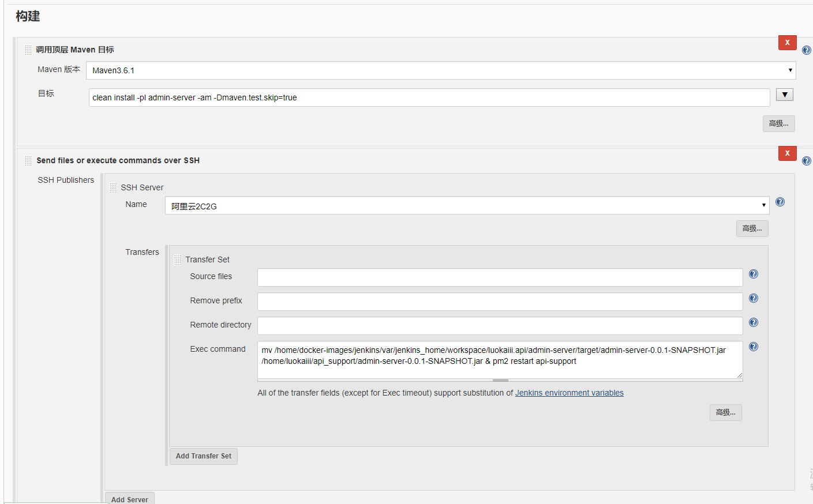The image size is (813, 504).
Task: Click Add Transfer Set button
Action: click(x=203, y=456)
